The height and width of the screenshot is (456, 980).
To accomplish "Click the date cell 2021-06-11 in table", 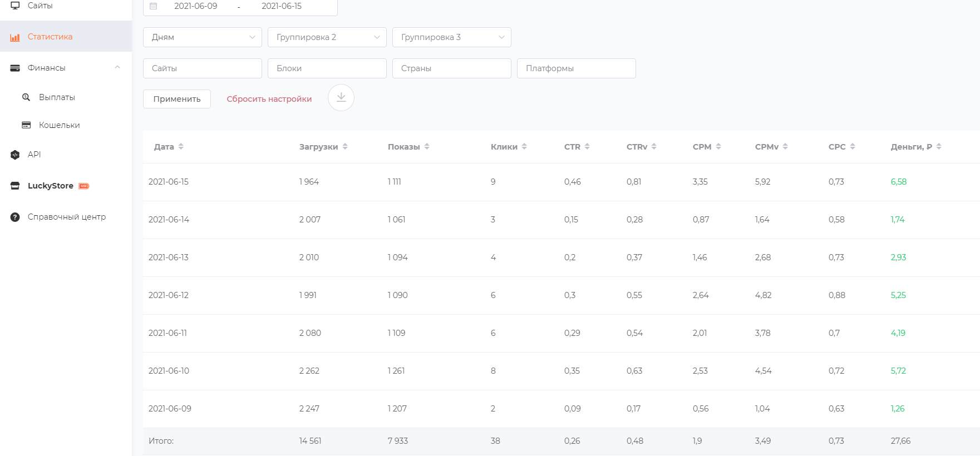I will click(x=168, y=333).
